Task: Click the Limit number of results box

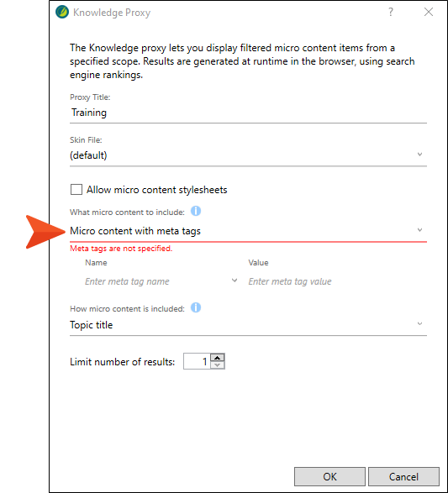Action: tap(197, 361)
